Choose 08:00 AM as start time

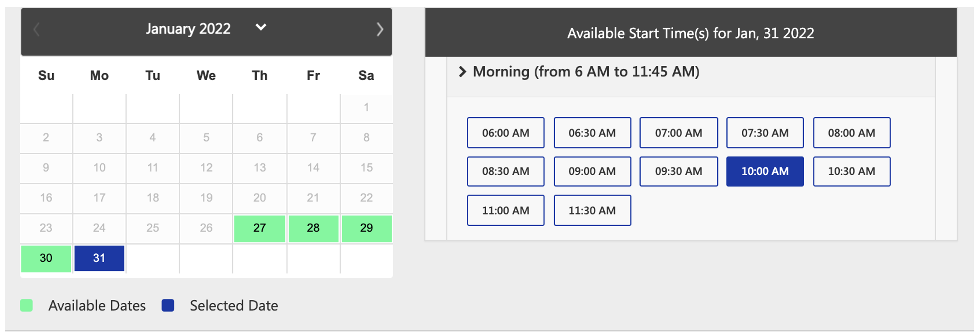click(x=852, y=133)
